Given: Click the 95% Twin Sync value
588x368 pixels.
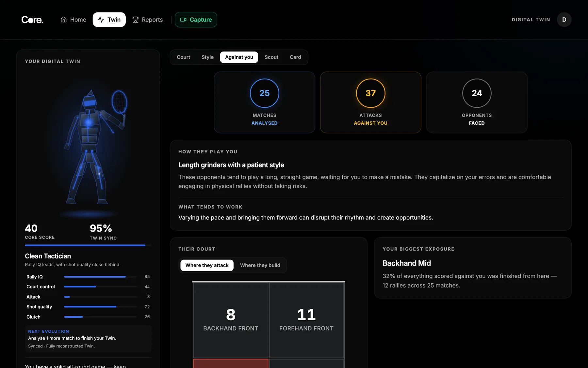Looking at the screenshot, I should [x=101, y=228].
